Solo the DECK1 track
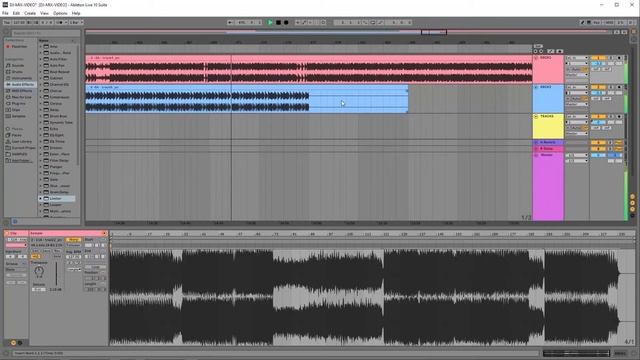 coord(611,58)
